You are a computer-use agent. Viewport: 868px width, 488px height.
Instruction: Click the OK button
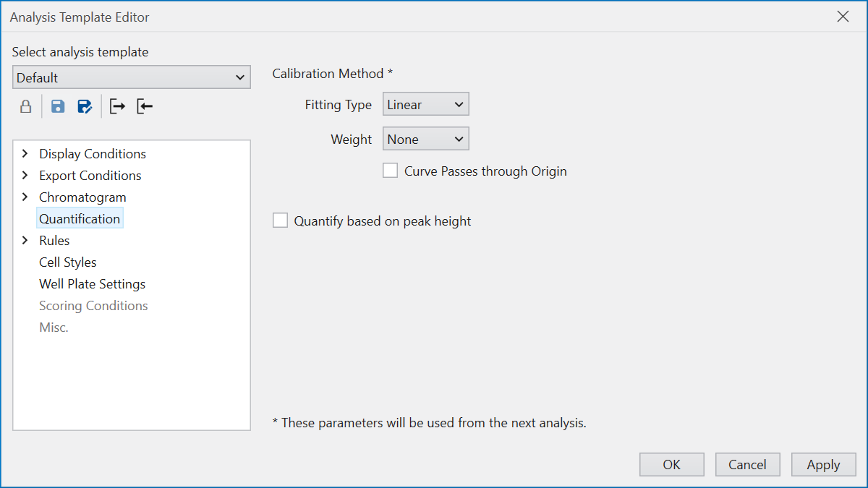(x=671, y=465)
